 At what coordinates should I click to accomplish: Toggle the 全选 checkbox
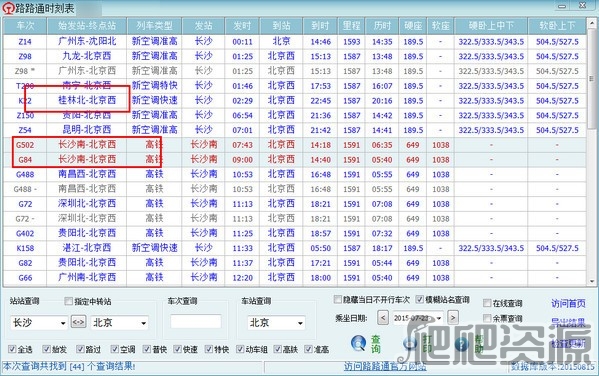coord(12,349)
